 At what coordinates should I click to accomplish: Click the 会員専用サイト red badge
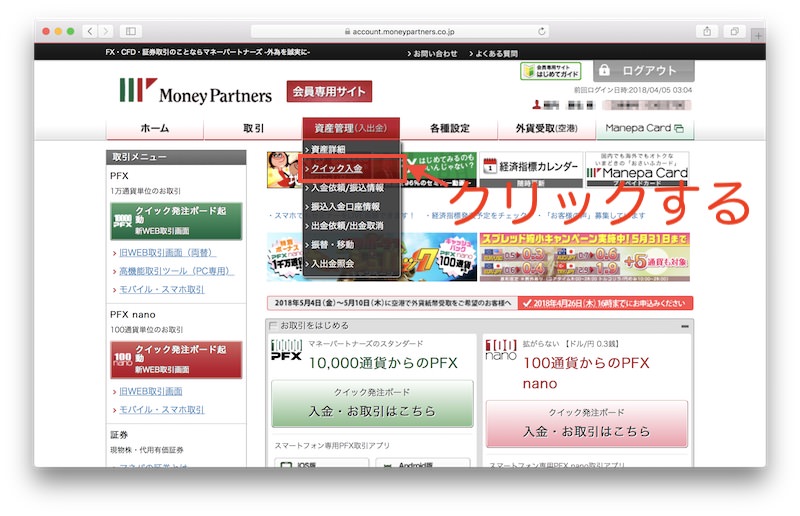329,91
